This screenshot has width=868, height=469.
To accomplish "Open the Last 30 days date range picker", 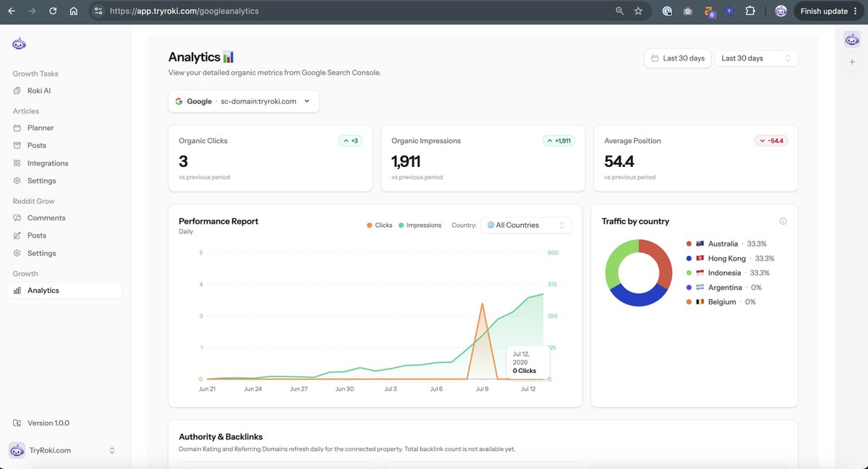I will click(678, 58).
